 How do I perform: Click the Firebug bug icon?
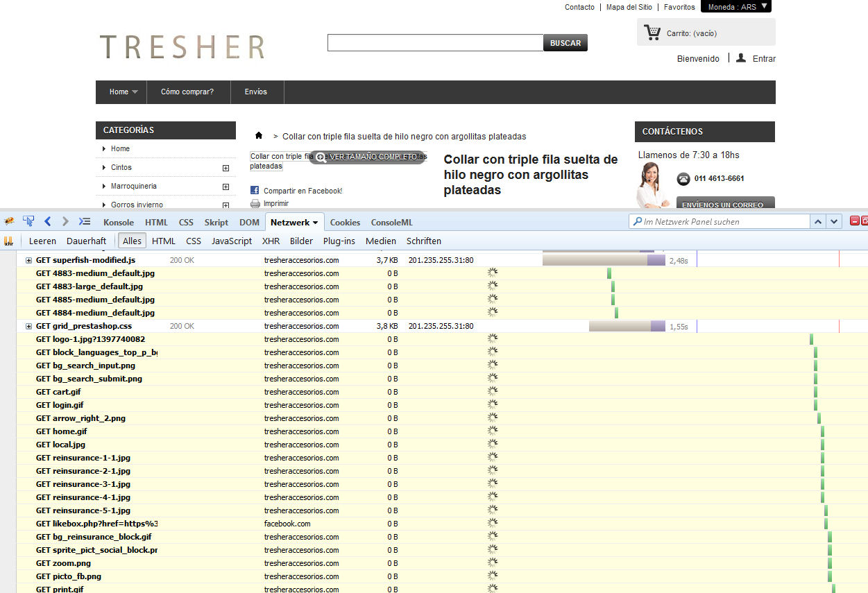point(9,222)
